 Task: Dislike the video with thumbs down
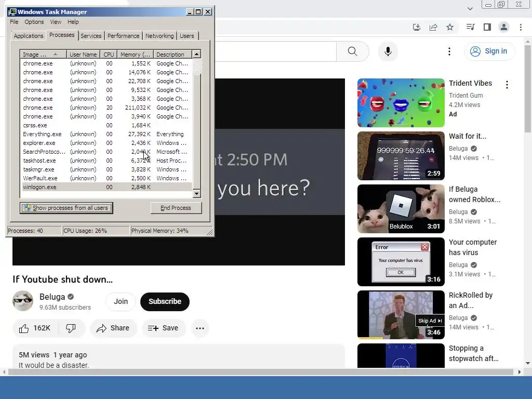click(x=71, y=328)
